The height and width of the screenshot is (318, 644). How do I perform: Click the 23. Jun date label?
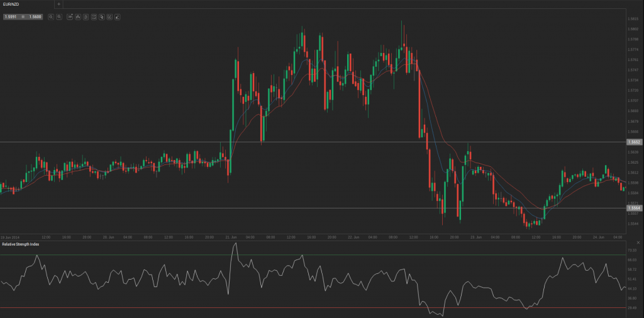coord(476,237)
